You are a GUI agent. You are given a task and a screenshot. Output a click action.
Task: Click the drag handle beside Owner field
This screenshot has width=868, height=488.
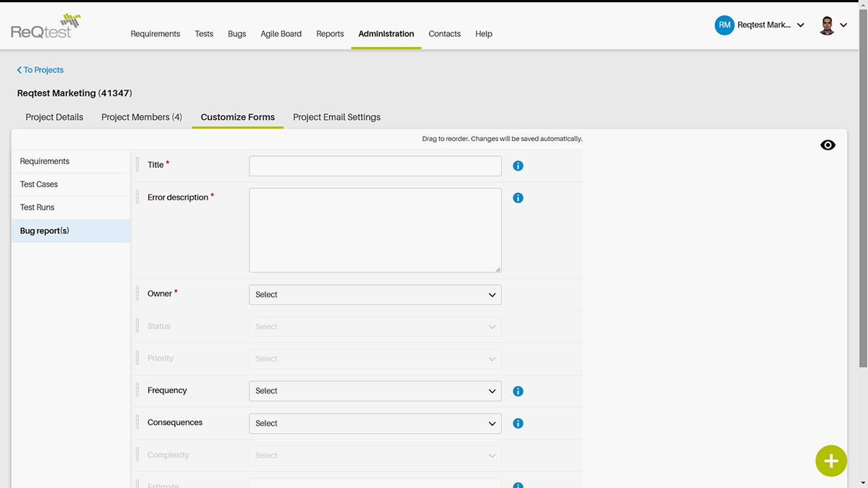pyautogui.click(x=137, y=294)
